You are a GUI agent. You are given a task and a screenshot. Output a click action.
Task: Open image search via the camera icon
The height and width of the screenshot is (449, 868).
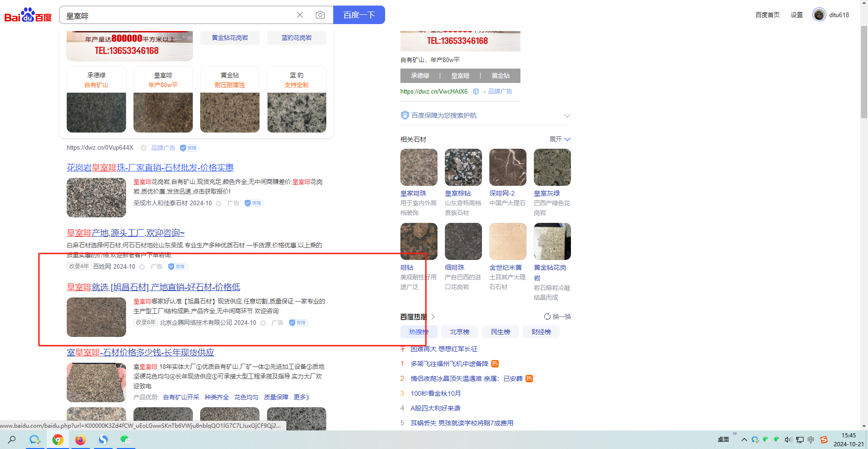click(320, 15)
